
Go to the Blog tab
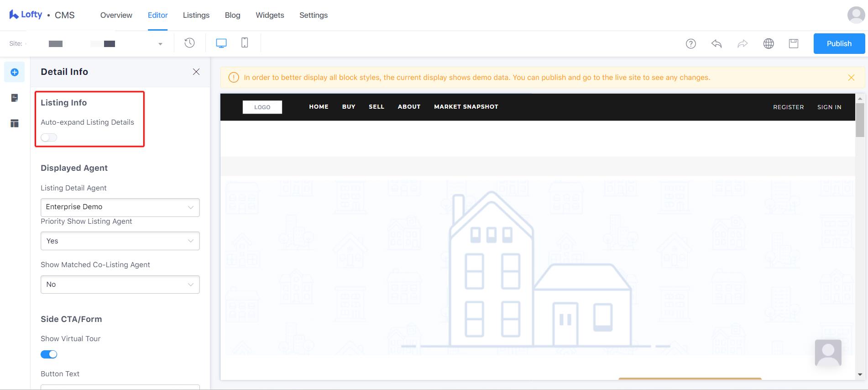[x=232, y=15]
